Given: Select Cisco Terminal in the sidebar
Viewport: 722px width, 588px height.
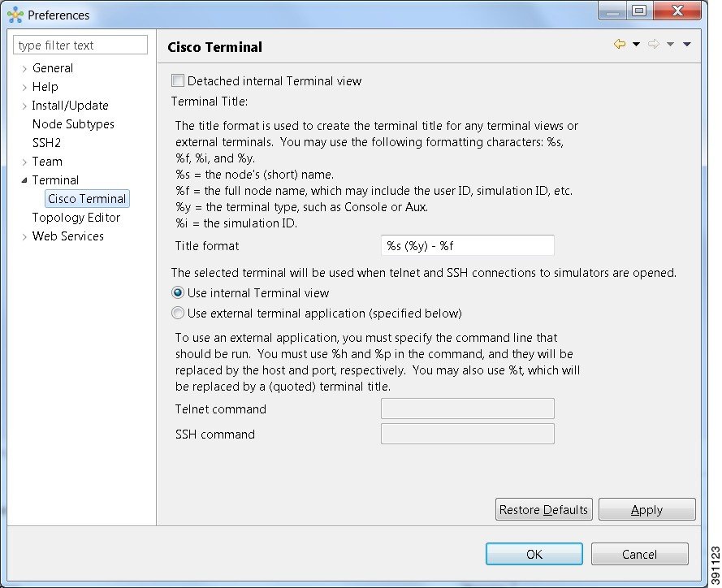Looking at the screenshot, I should [x=87, y=198].
